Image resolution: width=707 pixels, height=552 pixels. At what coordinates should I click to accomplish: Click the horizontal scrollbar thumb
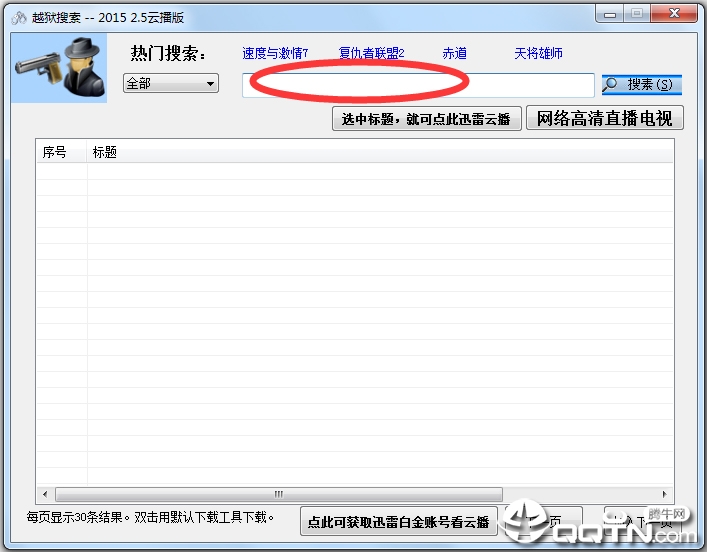(x=279, y=494)
